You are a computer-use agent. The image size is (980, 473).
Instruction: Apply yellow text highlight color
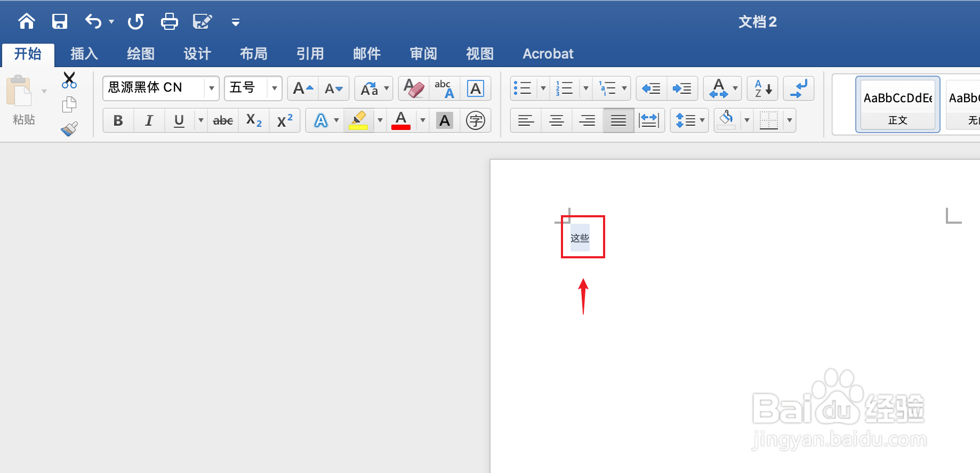[358, 120]
